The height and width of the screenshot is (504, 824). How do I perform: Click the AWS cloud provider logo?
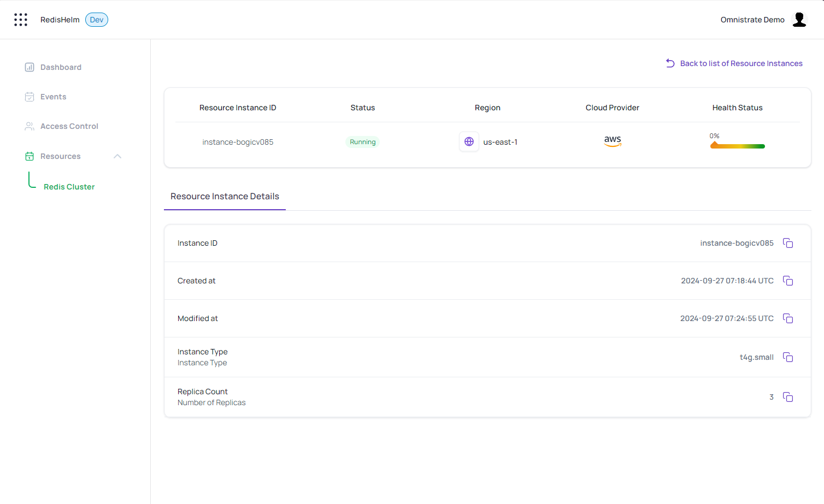[x=613, y=141]
